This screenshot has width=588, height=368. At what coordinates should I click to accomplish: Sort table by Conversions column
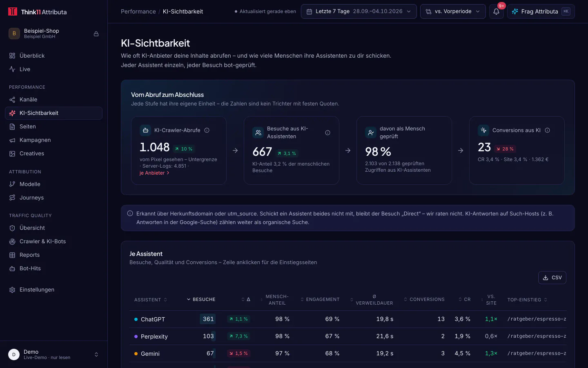pos(424,300)
